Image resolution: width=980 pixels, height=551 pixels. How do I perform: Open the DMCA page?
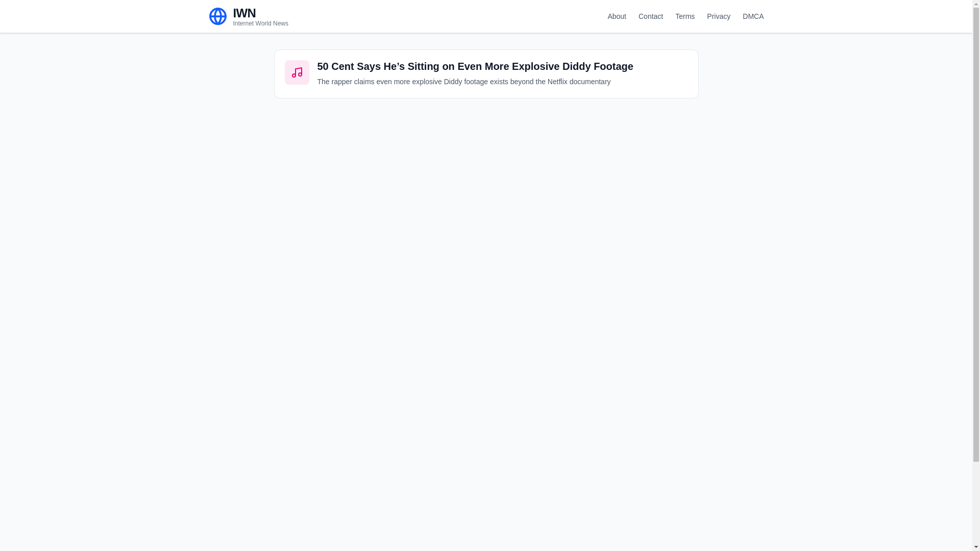click(753, 16)
